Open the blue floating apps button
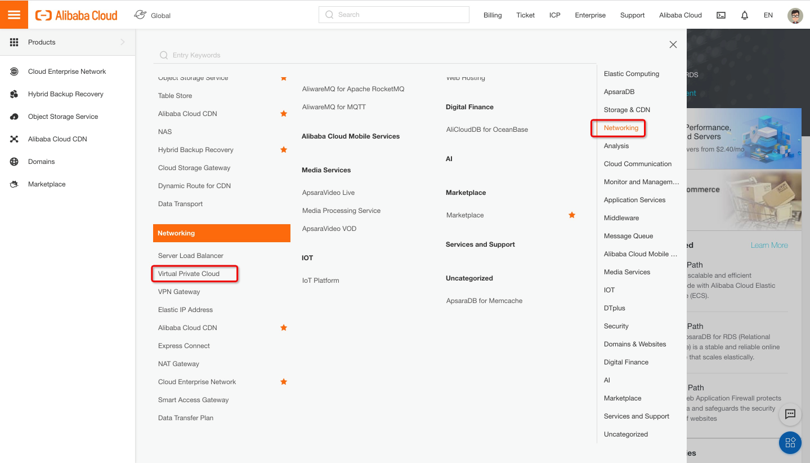810x463 pixels. point(790,442)
